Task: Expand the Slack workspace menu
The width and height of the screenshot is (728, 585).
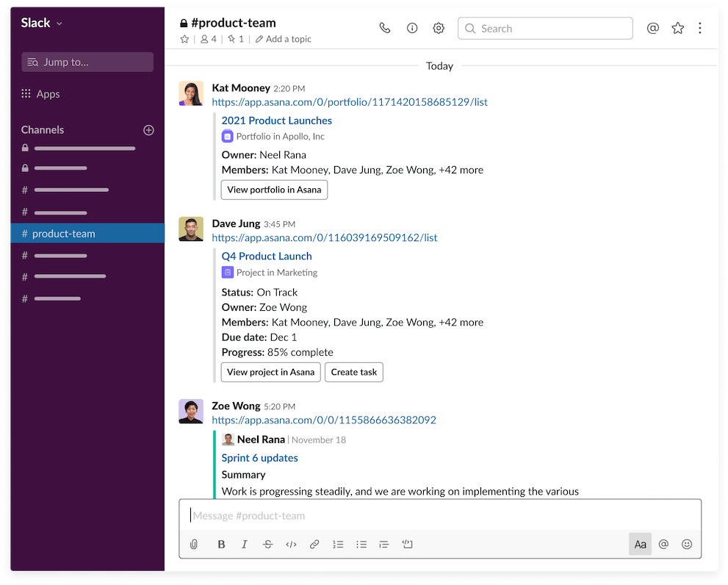Action: (41, 23)
